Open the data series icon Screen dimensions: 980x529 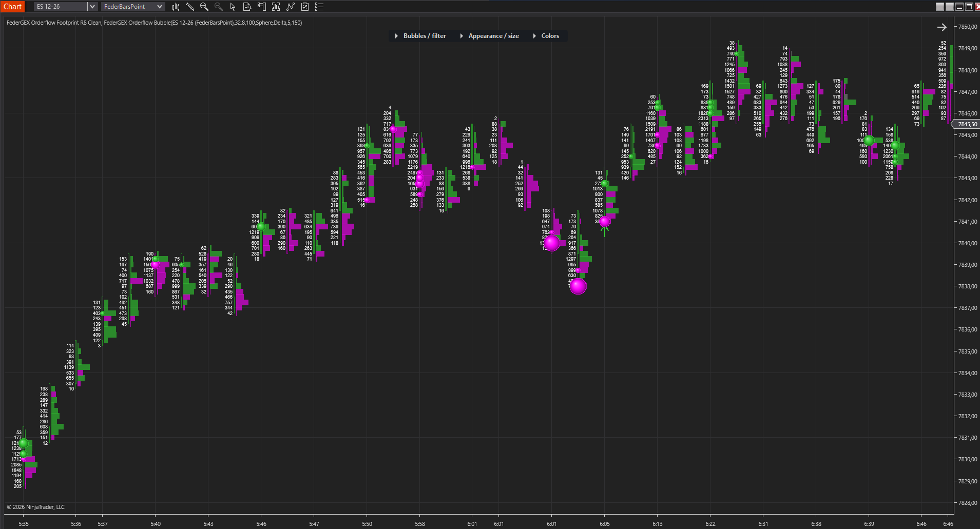point(276,7)
